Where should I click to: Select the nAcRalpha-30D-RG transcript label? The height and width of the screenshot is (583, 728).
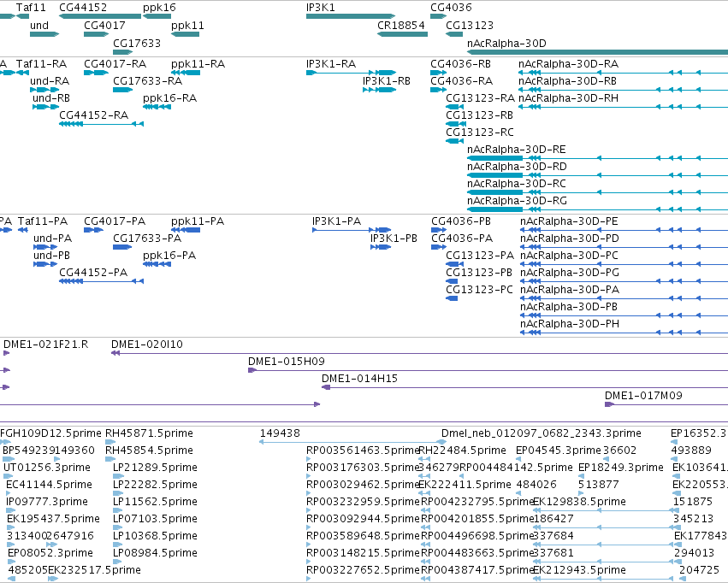pyautogui.click(x=517, y=201)
